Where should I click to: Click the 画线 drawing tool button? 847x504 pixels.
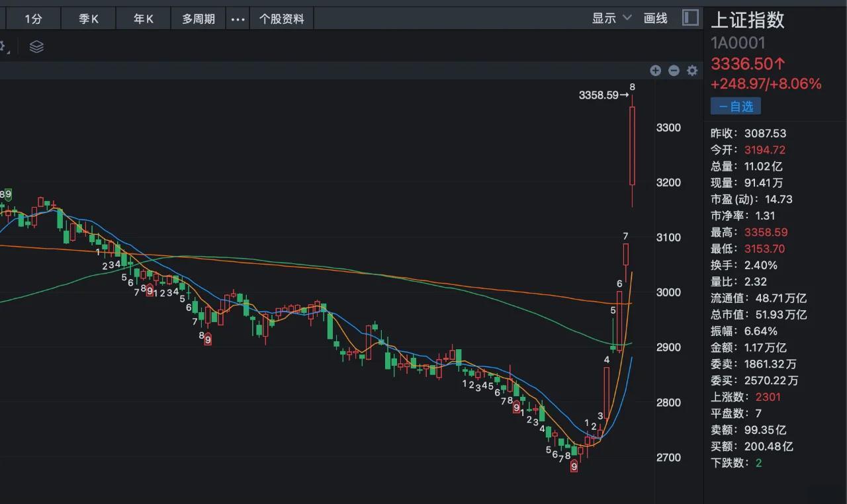pyautogui.click(x=655, y=19)
